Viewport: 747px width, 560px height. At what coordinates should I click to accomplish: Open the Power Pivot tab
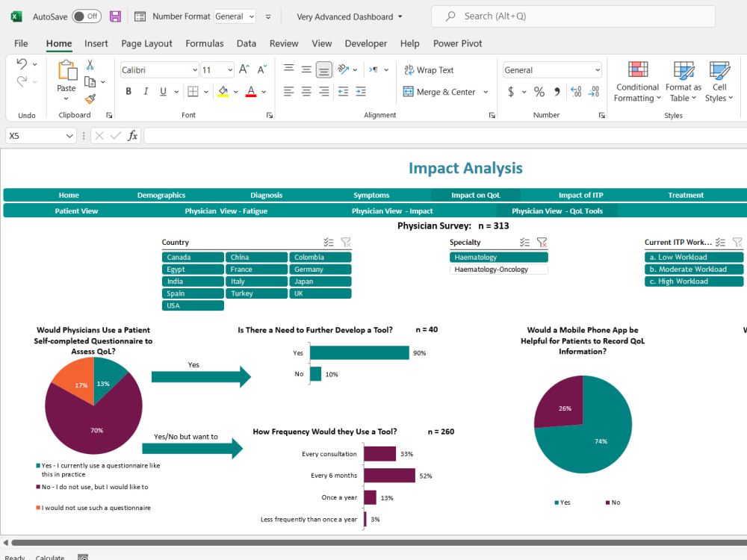[457, 43]
